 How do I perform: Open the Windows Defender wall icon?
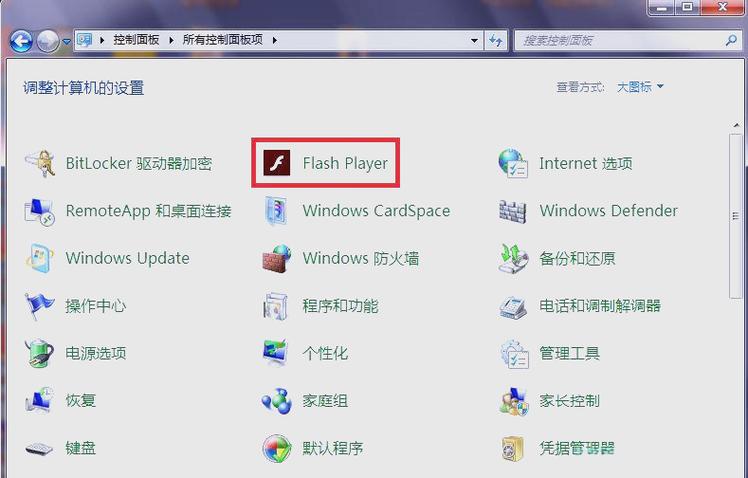pyautogui.click(x=513, y=211)
